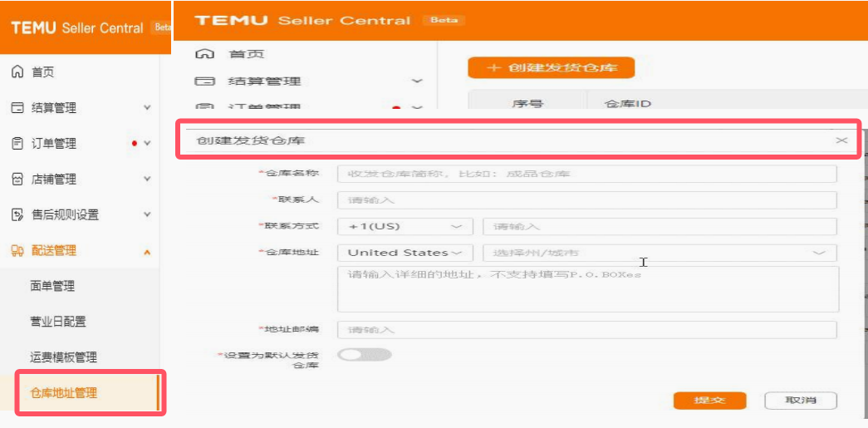The width and height of the screenshot is (868, 428).
Task: Toggle the 设置为默认发货仓库 switch
Action: tap(365, 354)
